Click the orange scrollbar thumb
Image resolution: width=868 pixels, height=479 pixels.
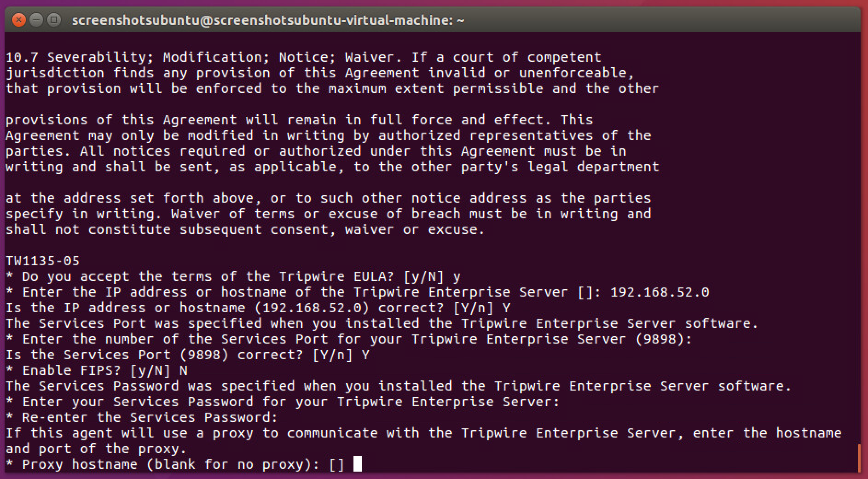click(859, 458)
